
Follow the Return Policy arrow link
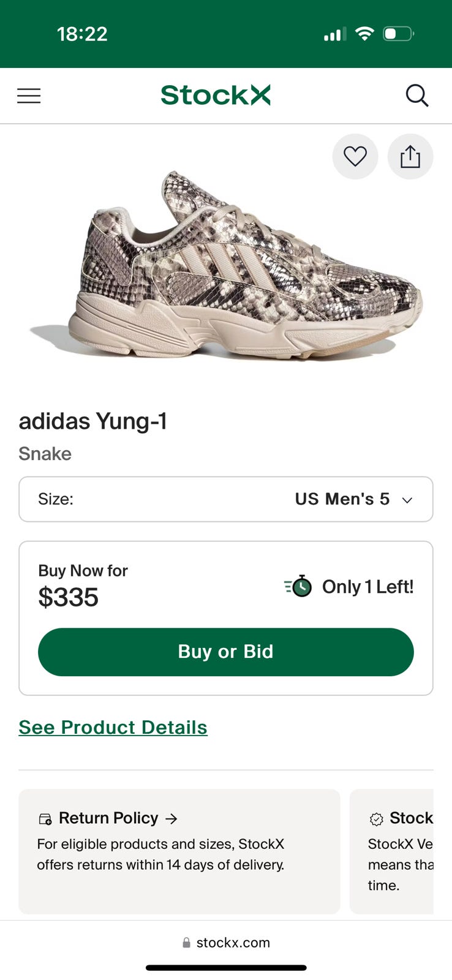[171, 818]
